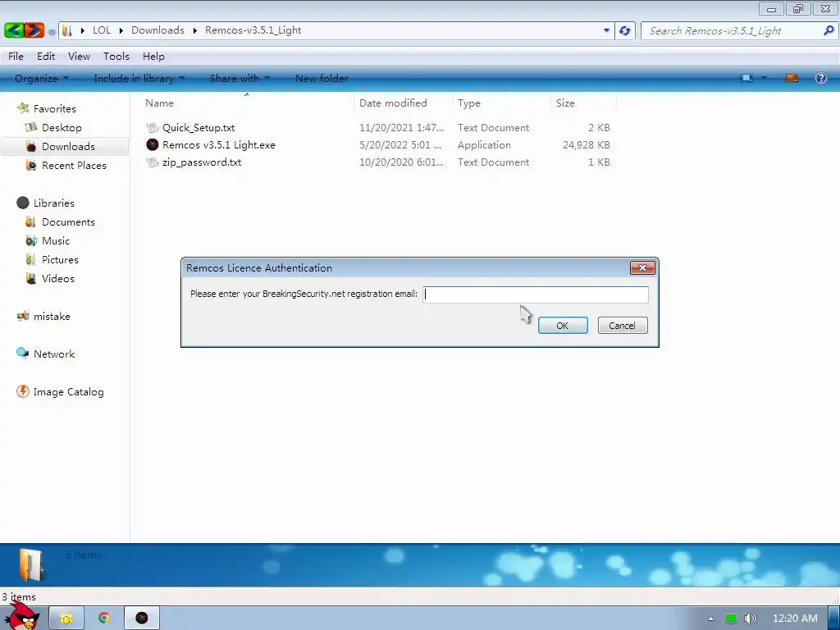The width and height of the screenshot is (840, 630).
Task: Click the green Back navigation arrow
Action: coord(13,30)
